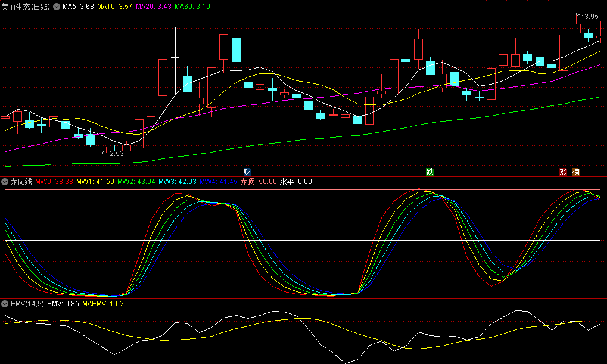Click the 跌 event marker
This screenshot has width=607, height=364.
click(429, 172)
